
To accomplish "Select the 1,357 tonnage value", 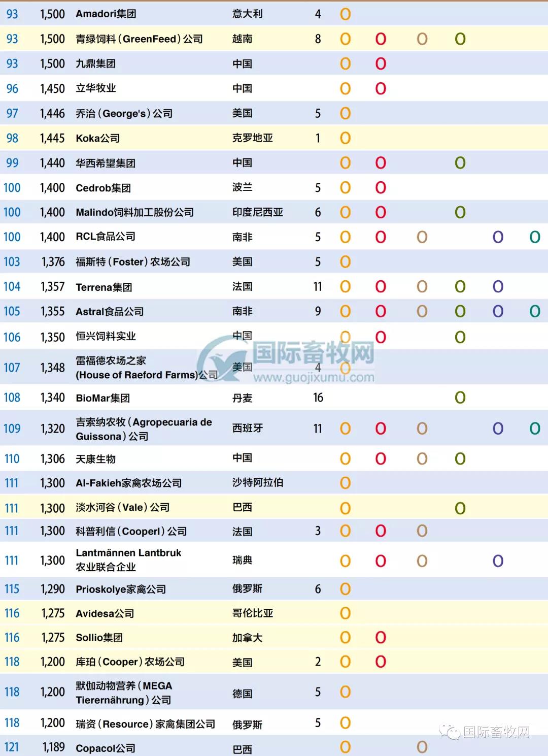I will [x=53, y=287].
